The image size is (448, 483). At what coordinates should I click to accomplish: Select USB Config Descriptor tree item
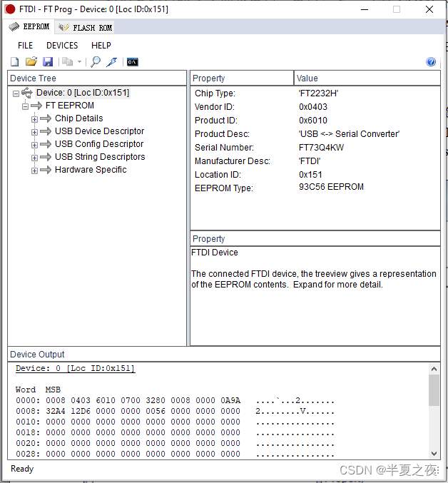99,144
